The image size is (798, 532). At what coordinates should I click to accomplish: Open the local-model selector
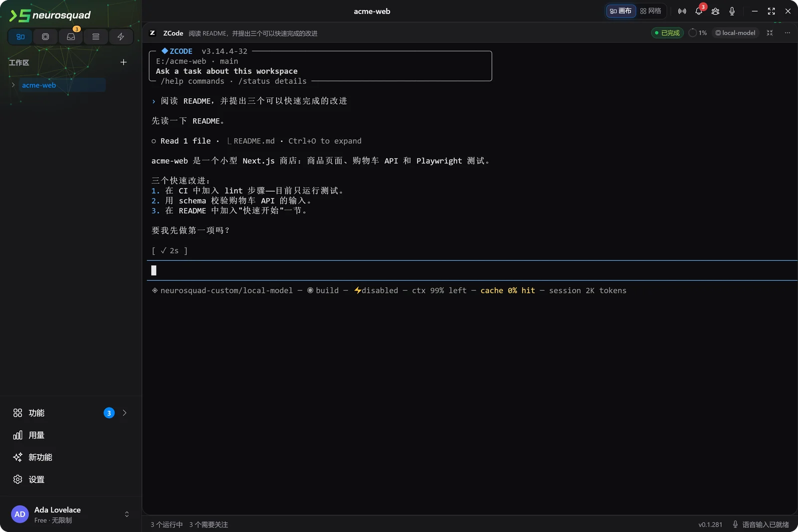736,33
